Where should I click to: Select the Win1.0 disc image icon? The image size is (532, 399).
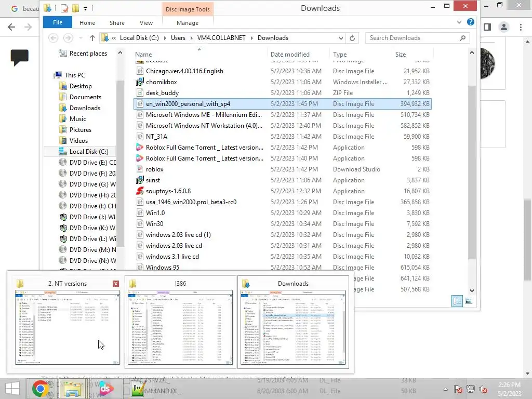[x=139, y=212]
